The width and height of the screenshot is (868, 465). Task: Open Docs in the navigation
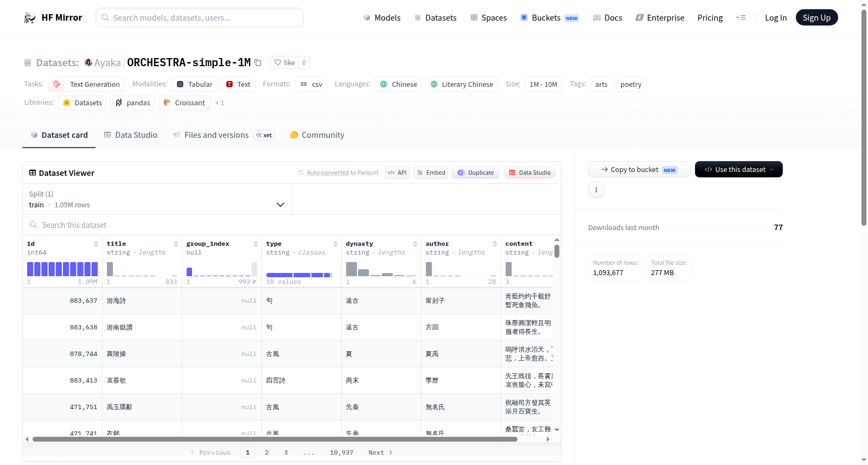pyautogui.click(x=608, y=18)
